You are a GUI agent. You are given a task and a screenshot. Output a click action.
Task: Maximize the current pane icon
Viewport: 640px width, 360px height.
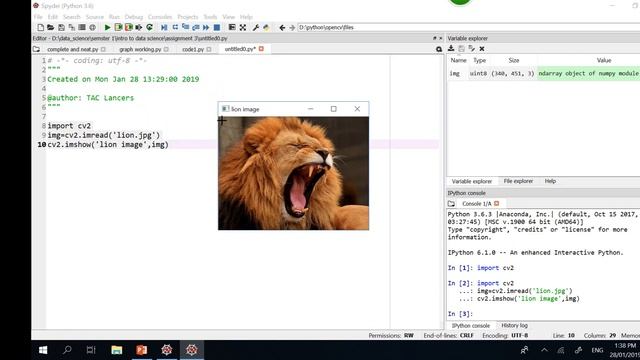tap(232, 27)
